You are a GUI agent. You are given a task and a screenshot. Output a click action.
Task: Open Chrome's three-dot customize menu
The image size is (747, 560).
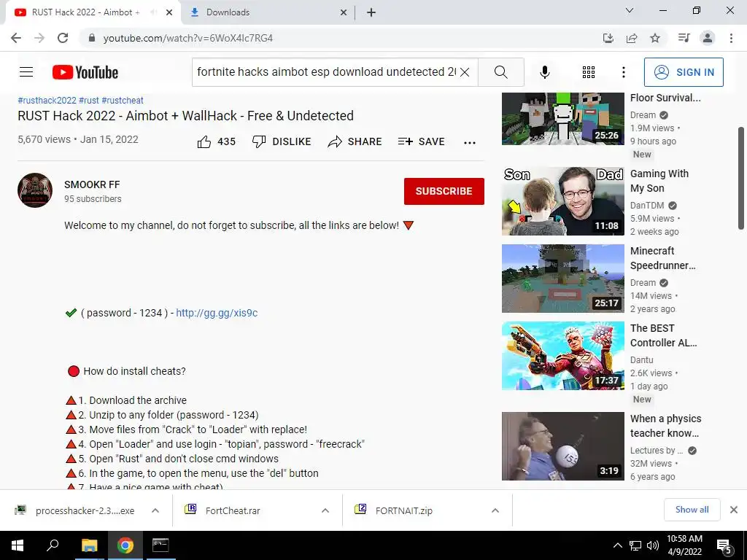pos(731,38)
